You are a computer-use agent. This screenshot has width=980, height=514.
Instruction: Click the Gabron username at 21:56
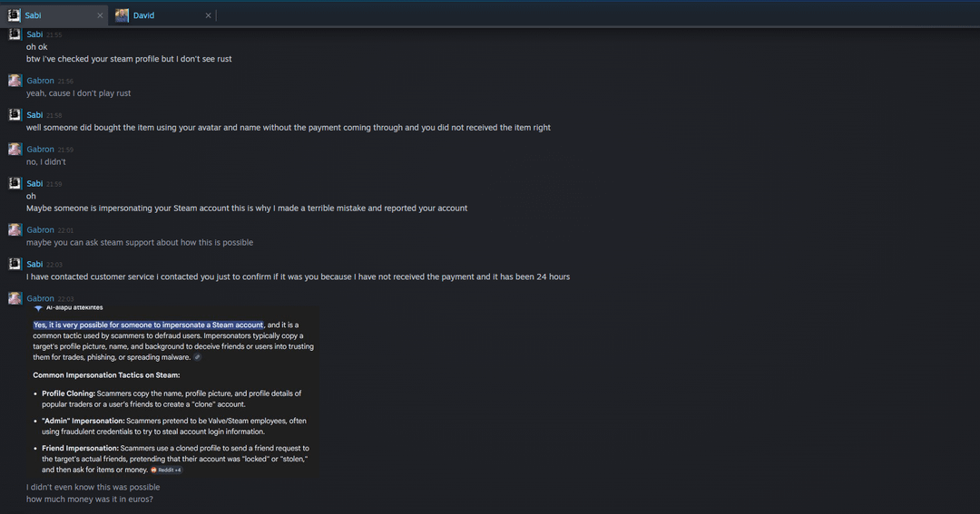[x=40, y=81]
